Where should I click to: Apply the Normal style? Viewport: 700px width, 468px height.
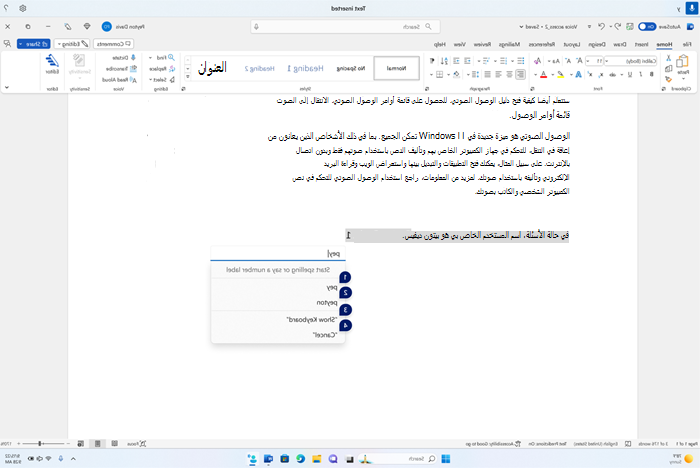396,68
